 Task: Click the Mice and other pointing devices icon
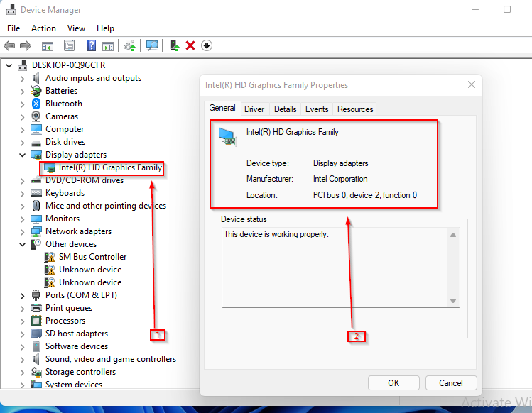(x=36, y=206)
